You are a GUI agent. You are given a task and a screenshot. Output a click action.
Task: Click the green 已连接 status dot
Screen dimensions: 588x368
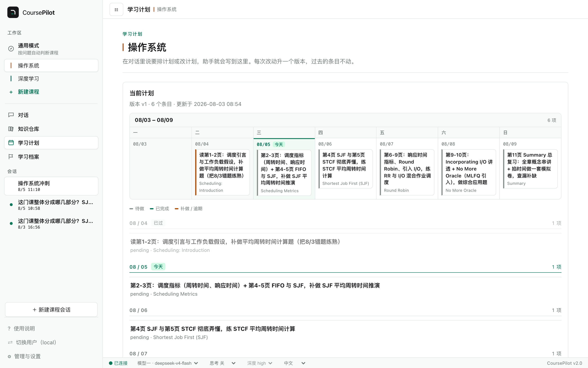(x=110, y=363)
